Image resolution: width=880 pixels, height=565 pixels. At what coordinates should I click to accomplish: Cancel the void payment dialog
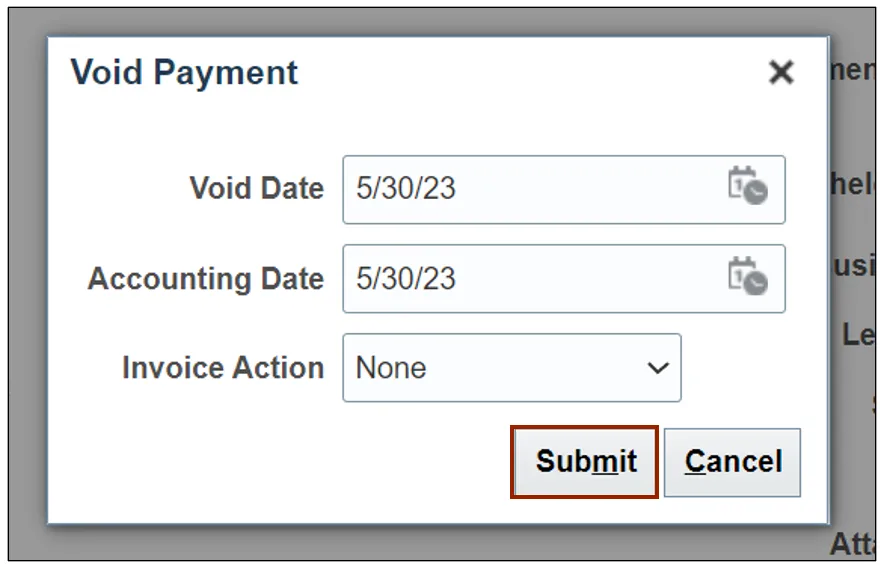pyautogui.click(x=732, y=461)
